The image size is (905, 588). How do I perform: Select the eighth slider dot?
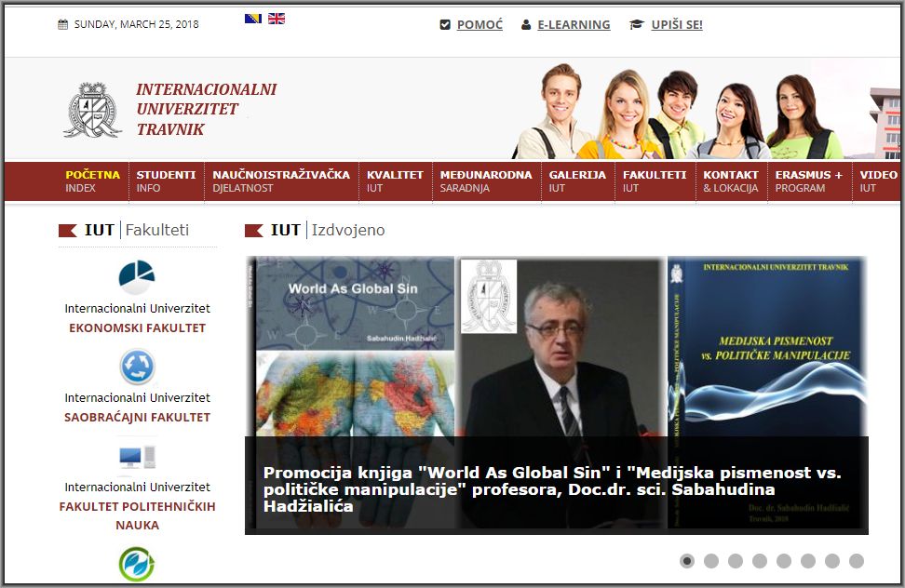[x=857, y=561]
